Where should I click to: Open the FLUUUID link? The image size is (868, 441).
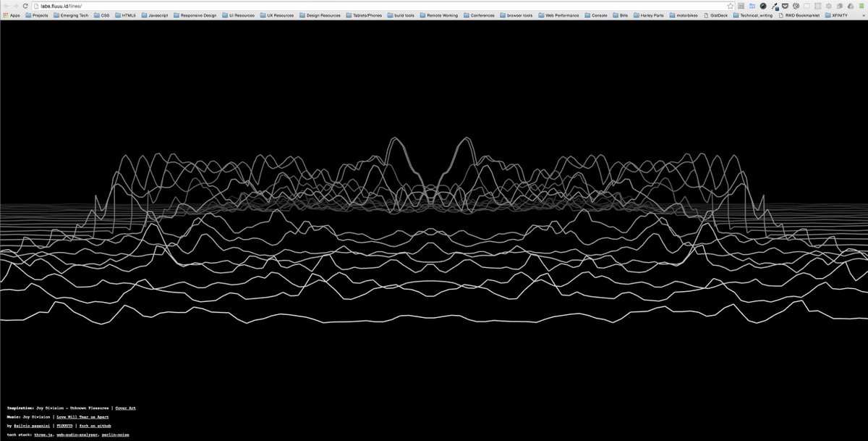point(64,426)
